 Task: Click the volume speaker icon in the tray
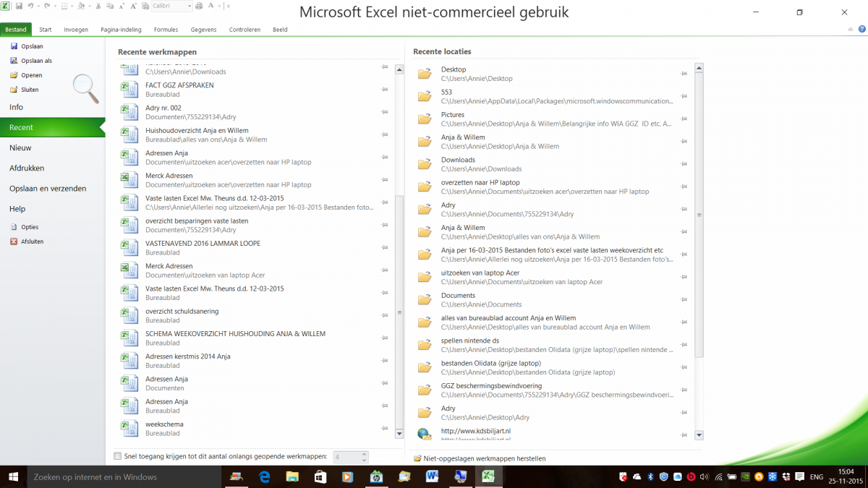(x=705, y=477)
